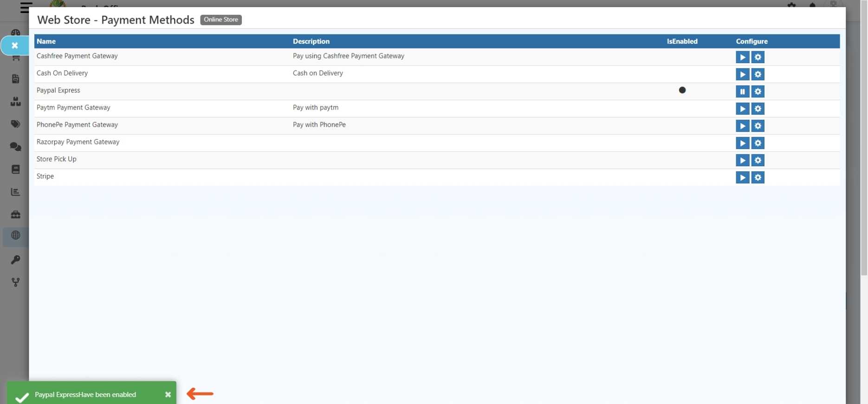Open the shopping cart sidebar icon
868x404 pixels.
16,58
